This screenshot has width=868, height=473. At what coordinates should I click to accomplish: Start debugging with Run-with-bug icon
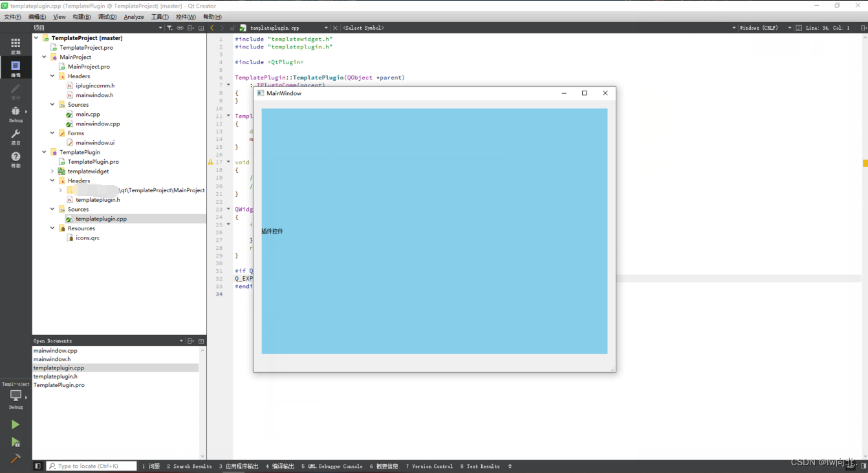pyautogui.click(x=16, y=442)
